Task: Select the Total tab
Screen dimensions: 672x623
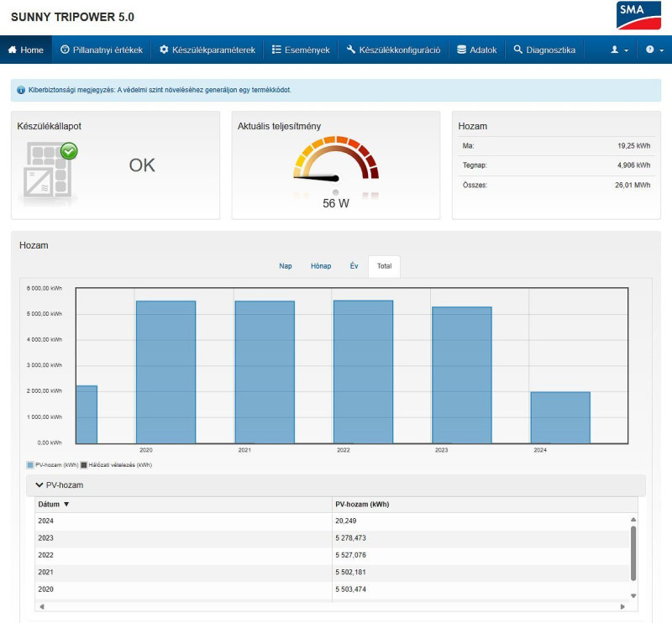Action: click(x=385, y=266)
